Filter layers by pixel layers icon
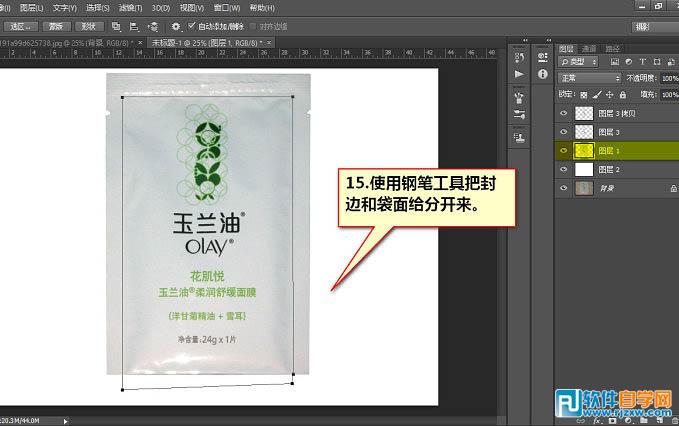This screenshot has width=679, height=426. (614, 62)
